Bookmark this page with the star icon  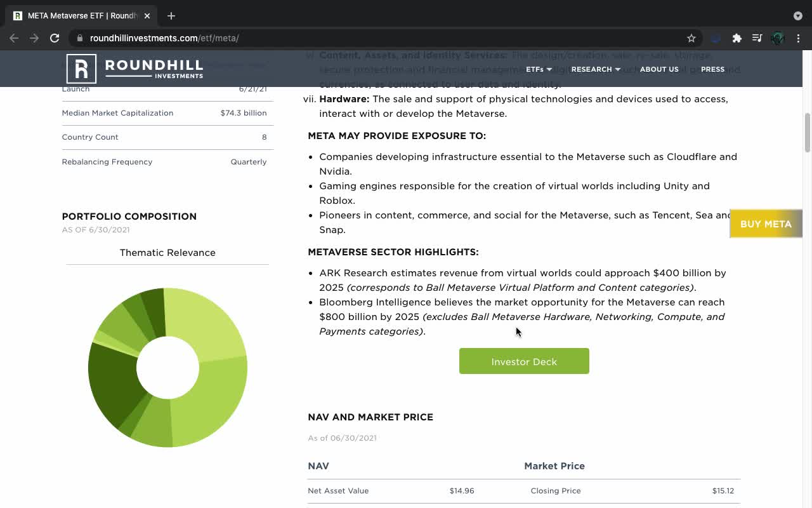tap(691, 38)
